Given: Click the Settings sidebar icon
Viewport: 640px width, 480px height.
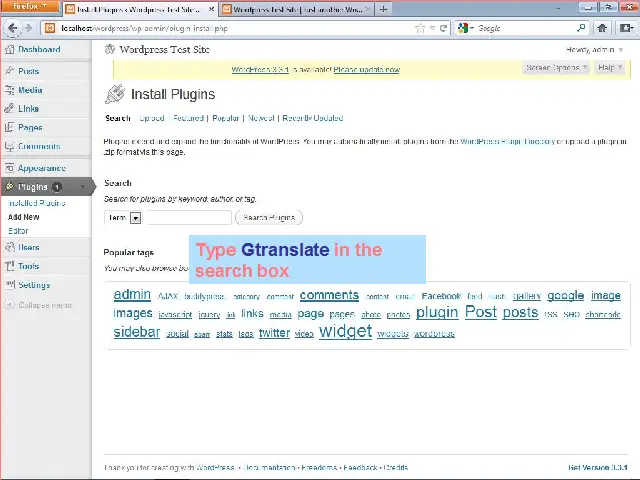Looking at the screenshot, I should click(x=9, y=285).
